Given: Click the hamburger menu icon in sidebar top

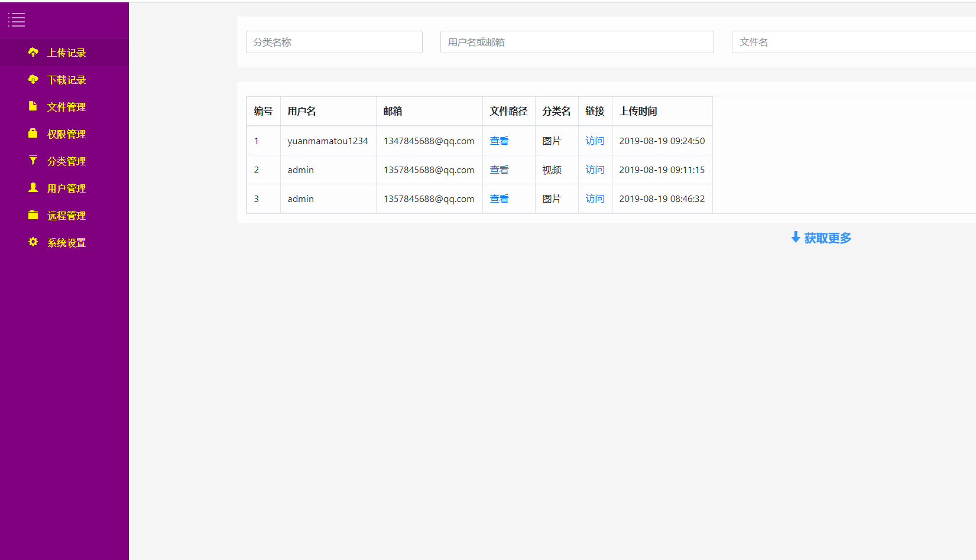Looking at the screenshot, I should point(17,19).
